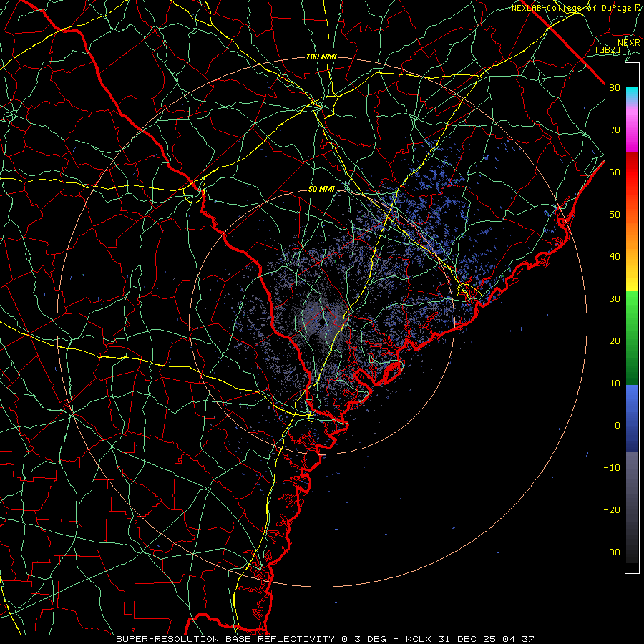This screenshot has width=644, height=644.
Task: Click the 60 dBZ value on the scale
Action: pos(615,172)
